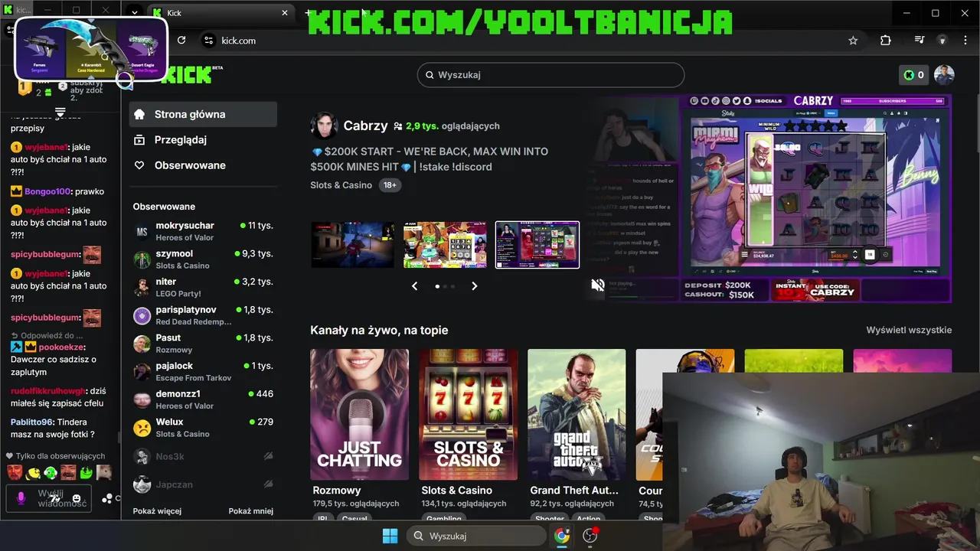980x551 pixels.
Task: Open featured Cabrzy stream preview
Action: point(769,198)
